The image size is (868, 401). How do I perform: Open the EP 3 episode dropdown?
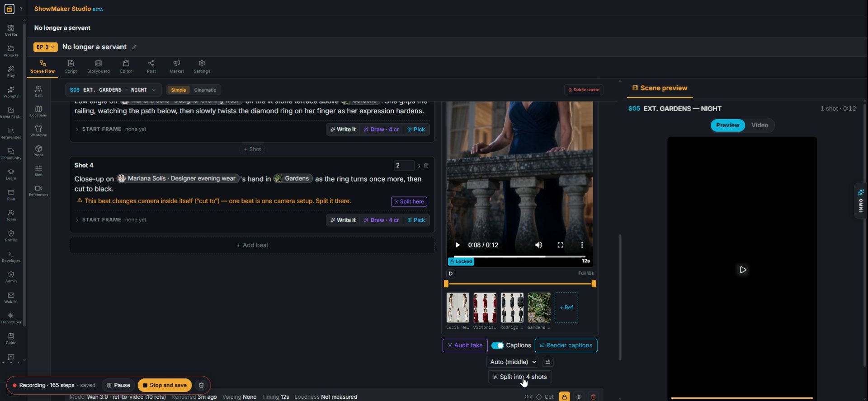coord(45,47)
